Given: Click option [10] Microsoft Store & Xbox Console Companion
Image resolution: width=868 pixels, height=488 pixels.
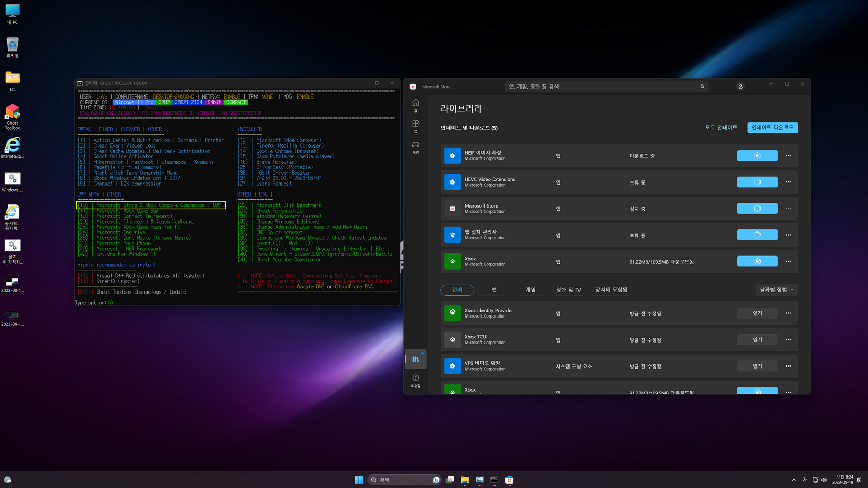Looking at the screenshot, I should (151, 205).
